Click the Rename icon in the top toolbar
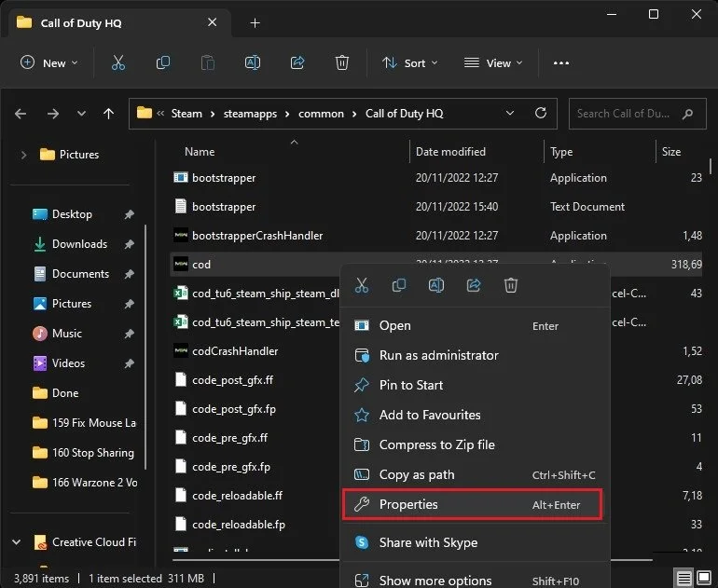Screen dimensions: 718x588 pos(253,62)
